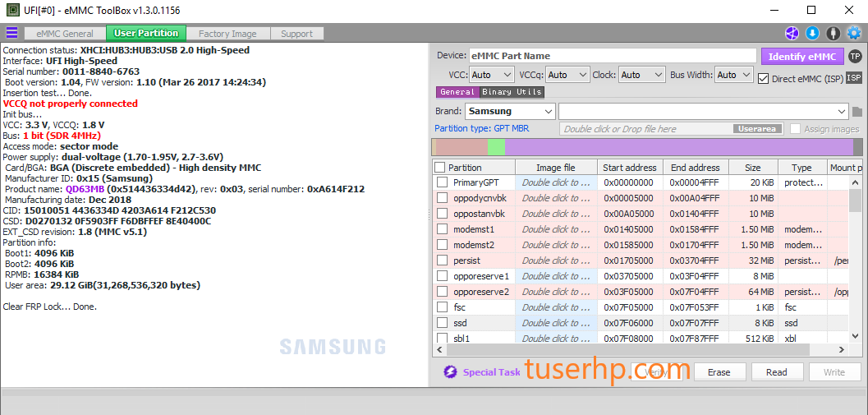The image size is (868, 415).
Task: Click the Identify eMMC button
Action: coord(802,57)
